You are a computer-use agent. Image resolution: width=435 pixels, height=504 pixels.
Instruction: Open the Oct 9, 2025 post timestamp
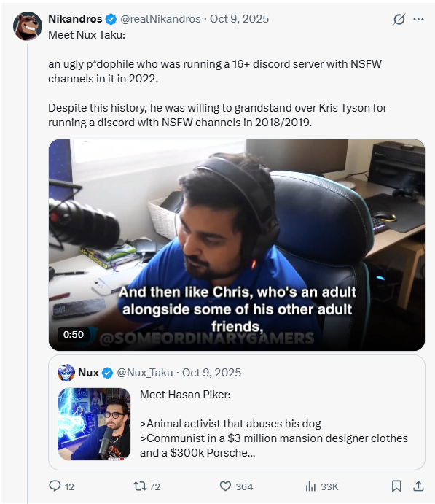pos(239,19)
